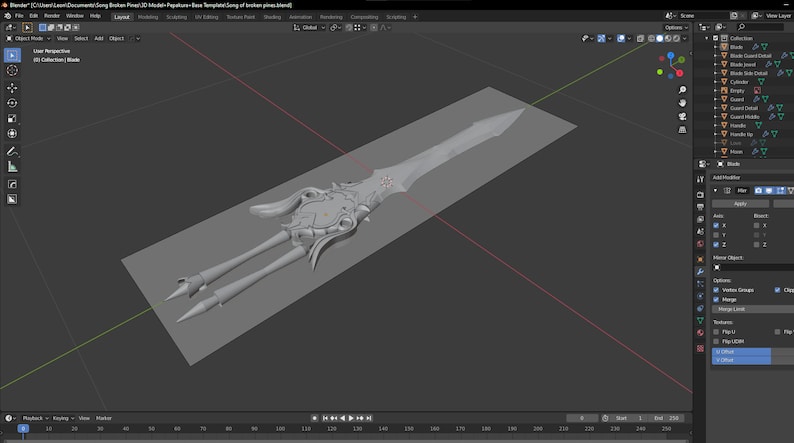Switch to the UV Editing workspace tab
Screen dimensions: 794x443
point(206,17)
